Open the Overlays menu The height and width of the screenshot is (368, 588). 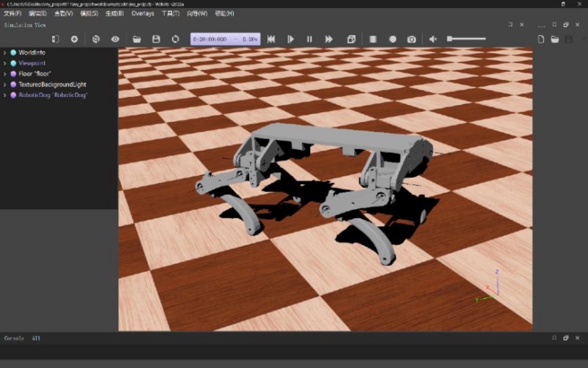(143, 13)
